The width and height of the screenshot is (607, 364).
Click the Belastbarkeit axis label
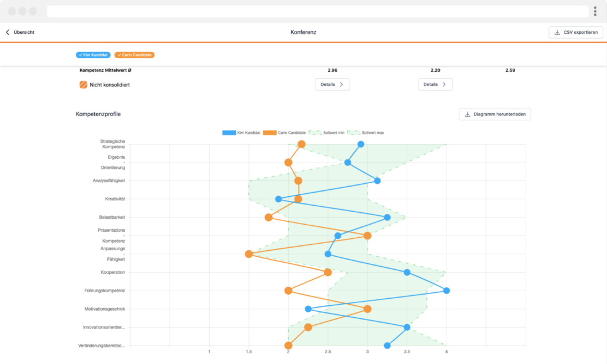coord(112,217)
